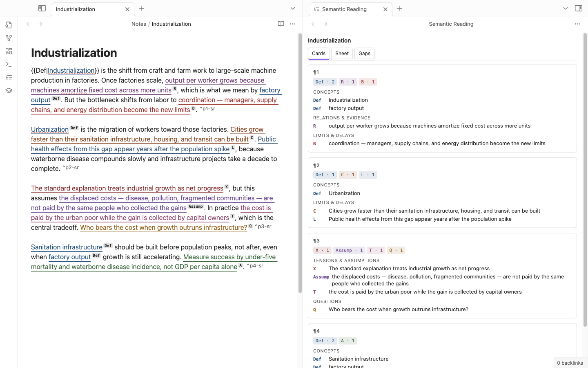The width and height of the screenshot is (588, 368).
Task: Open the Industrialization link in the definition
Action: coord(71,71)
